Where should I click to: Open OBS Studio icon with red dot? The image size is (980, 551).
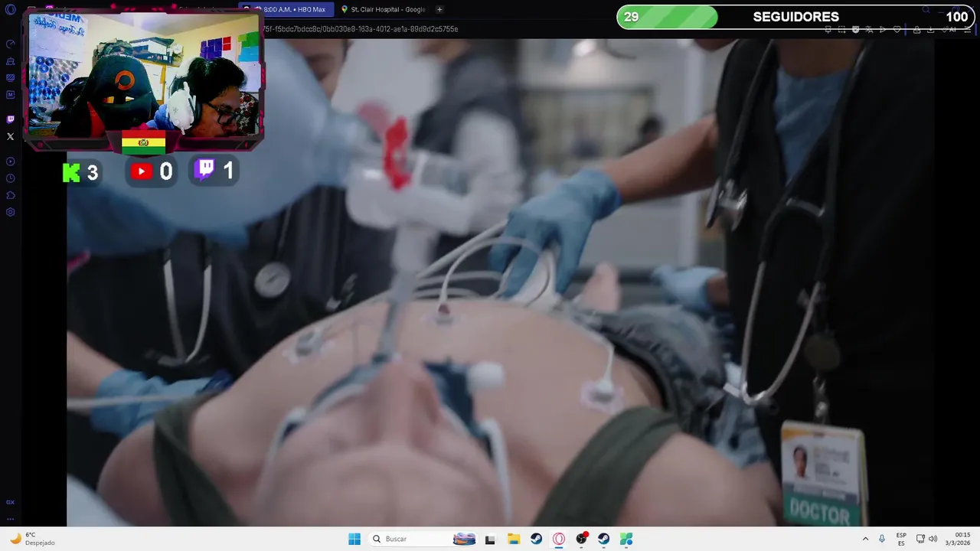click(582, 539)
